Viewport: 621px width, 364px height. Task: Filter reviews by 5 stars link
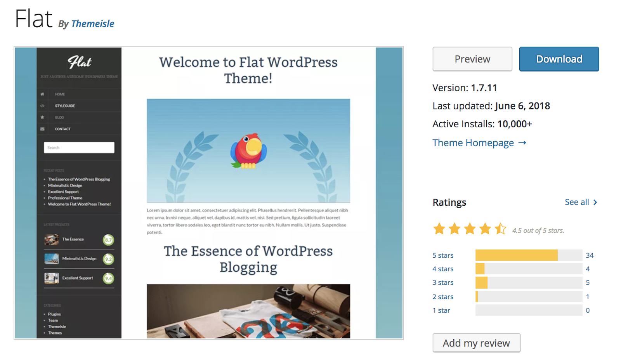click(x=443, y=255)
